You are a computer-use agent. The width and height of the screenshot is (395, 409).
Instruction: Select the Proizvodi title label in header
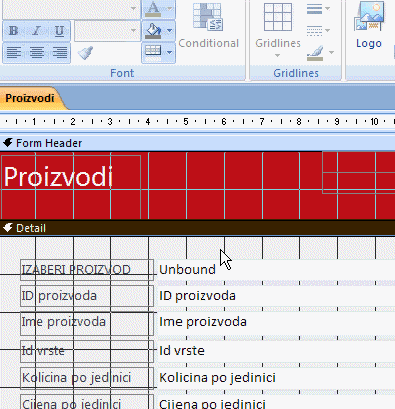coord(71,187)
